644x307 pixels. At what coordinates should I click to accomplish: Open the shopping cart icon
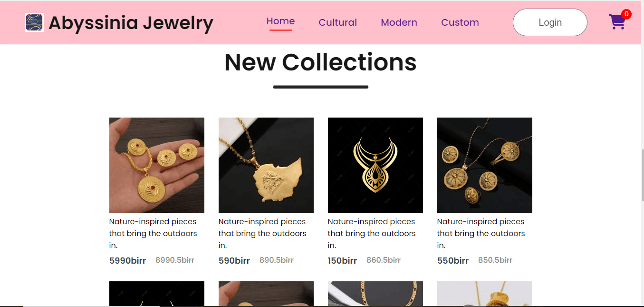[x=616, y=22]
